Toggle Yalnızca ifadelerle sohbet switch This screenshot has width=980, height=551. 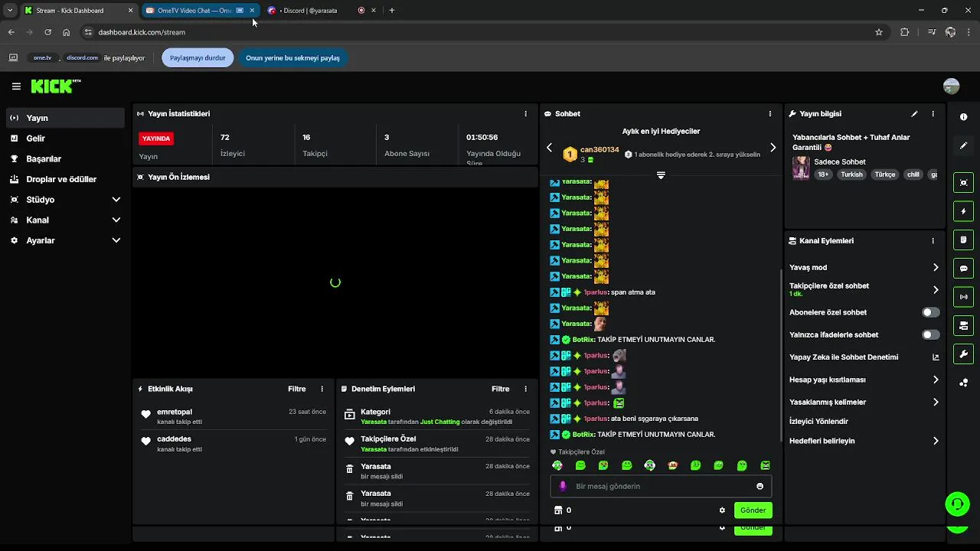[x=930, y=334]
